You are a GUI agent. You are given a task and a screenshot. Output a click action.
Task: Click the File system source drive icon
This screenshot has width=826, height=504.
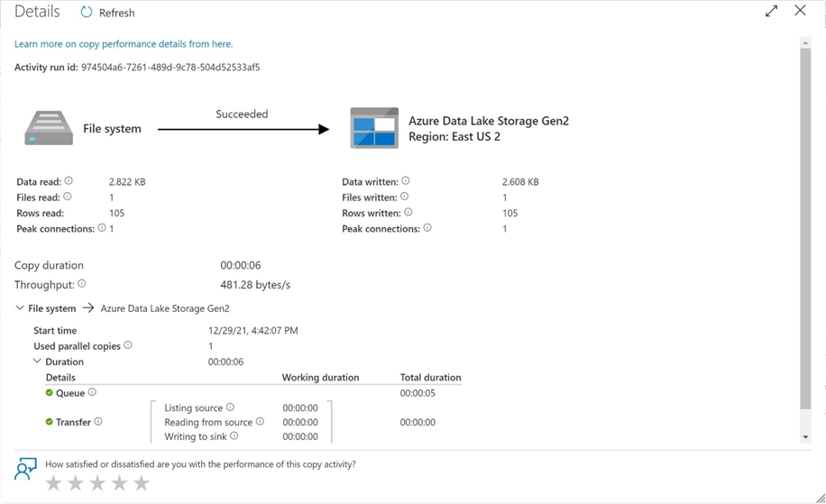[49, 128]
